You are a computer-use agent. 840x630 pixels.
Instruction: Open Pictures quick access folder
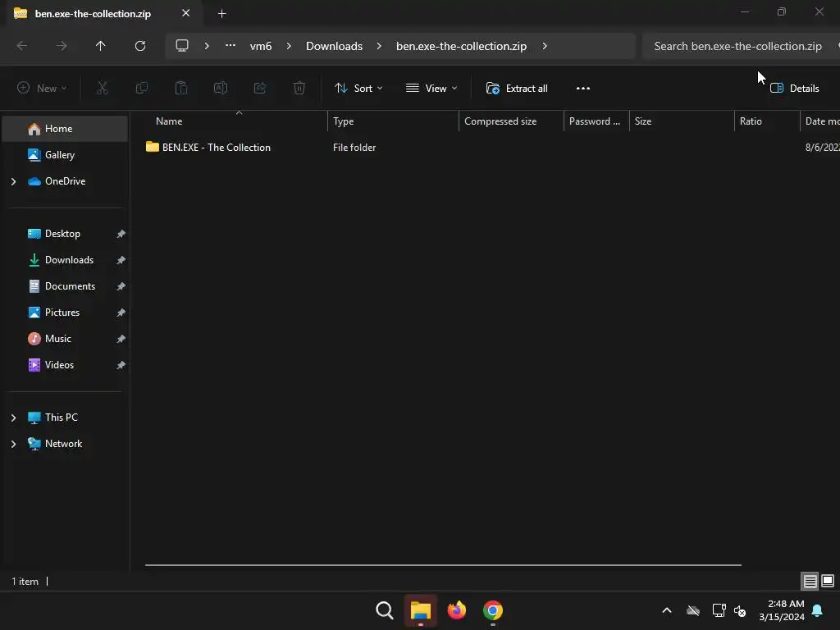coord(62,313)
